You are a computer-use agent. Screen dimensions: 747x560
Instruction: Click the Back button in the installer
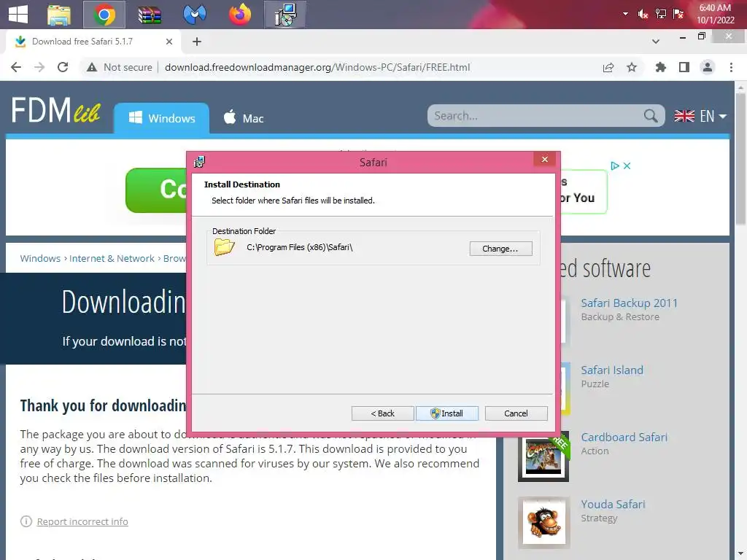pos(382,413)
